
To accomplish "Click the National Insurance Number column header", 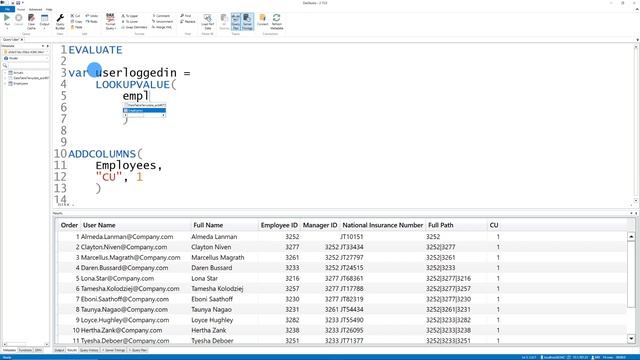I will (x=382, y=225).
